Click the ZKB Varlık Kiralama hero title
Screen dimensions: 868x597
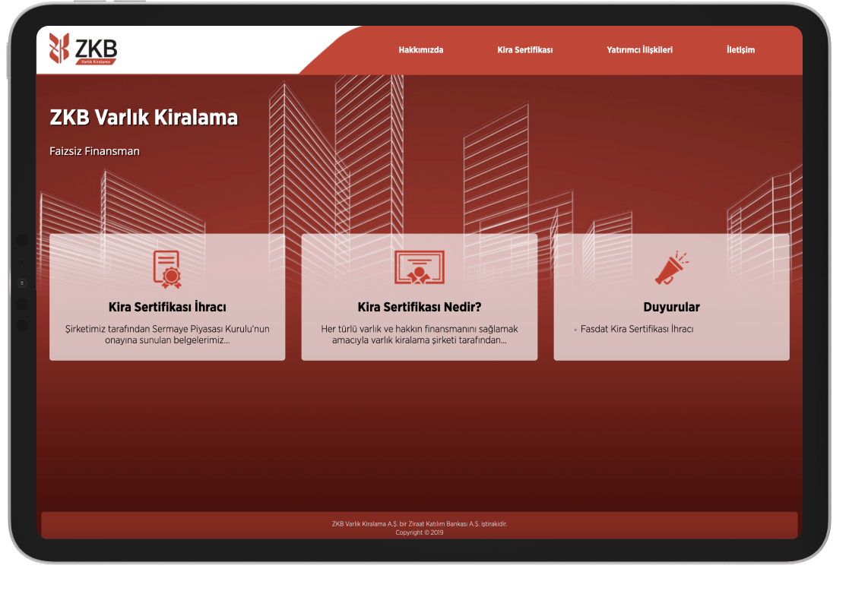click(144, 118)
